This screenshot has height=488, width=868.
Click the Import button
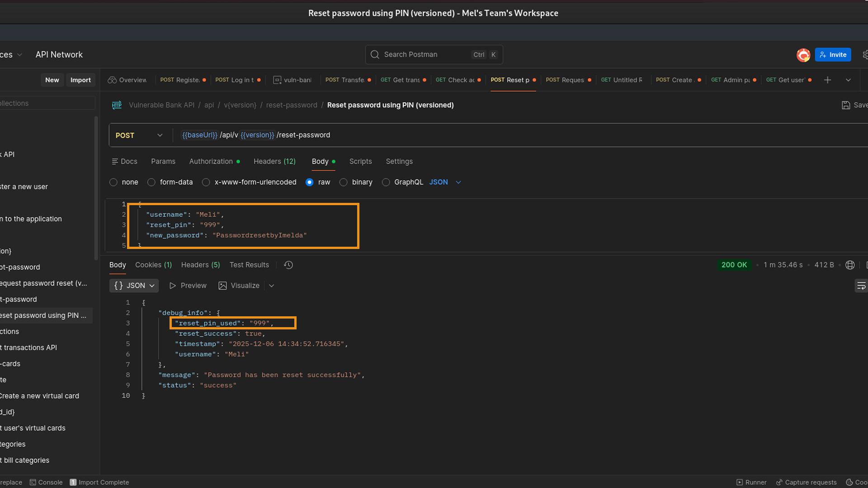pyautogui.click(x=80, y=80)
